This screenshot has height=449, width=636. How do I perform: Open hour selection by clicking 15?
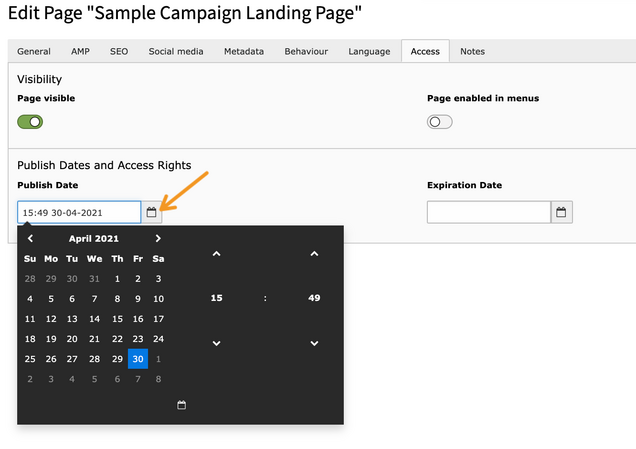(x=217, y=298)
